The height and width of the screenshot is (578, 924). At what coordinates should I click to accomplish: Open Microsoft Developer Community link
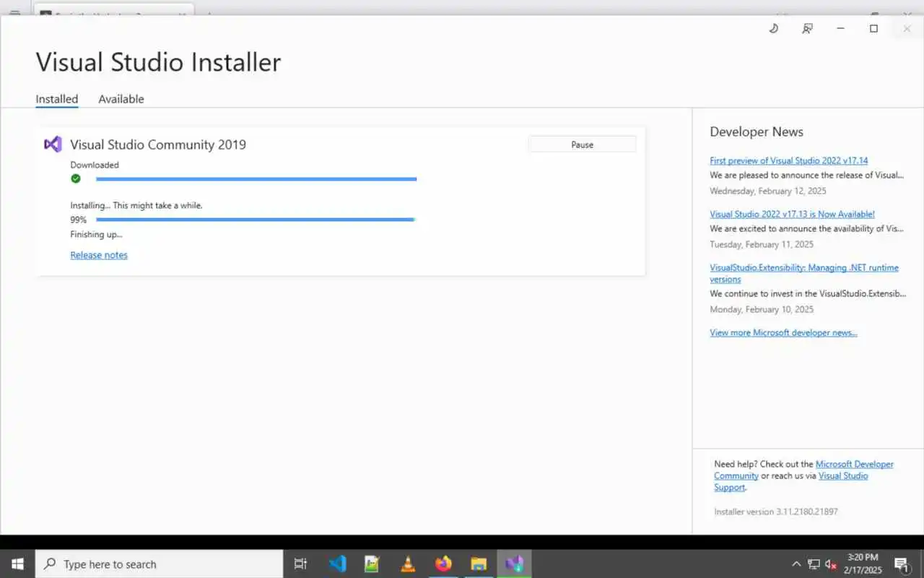coord(804,470)
